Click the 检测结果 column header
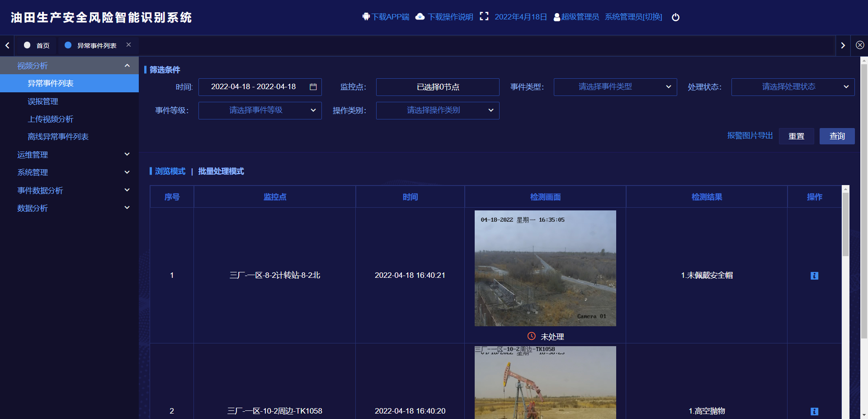The image size is (868, 419). tap(707, 197)
